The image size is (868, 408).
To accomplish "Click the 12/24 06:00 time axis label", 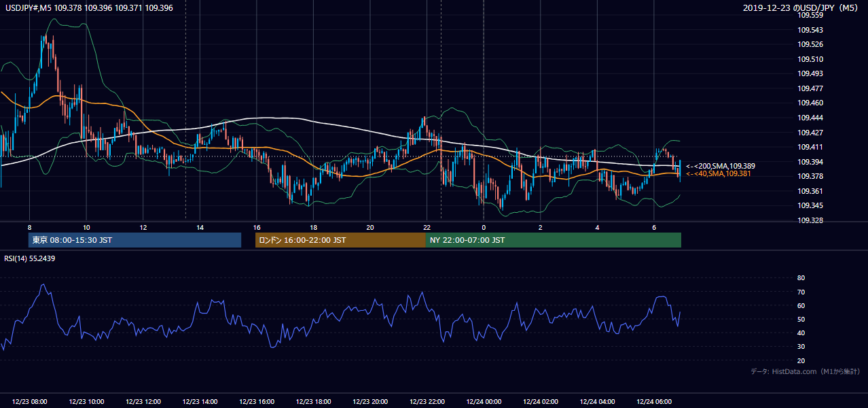I will pos(654,402).
